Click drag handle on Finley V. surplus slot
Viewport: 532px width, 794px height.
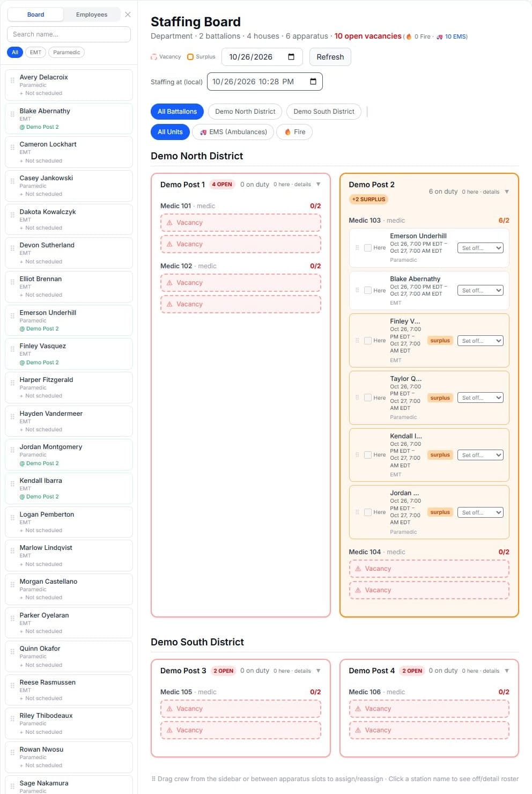click(357, 341)
